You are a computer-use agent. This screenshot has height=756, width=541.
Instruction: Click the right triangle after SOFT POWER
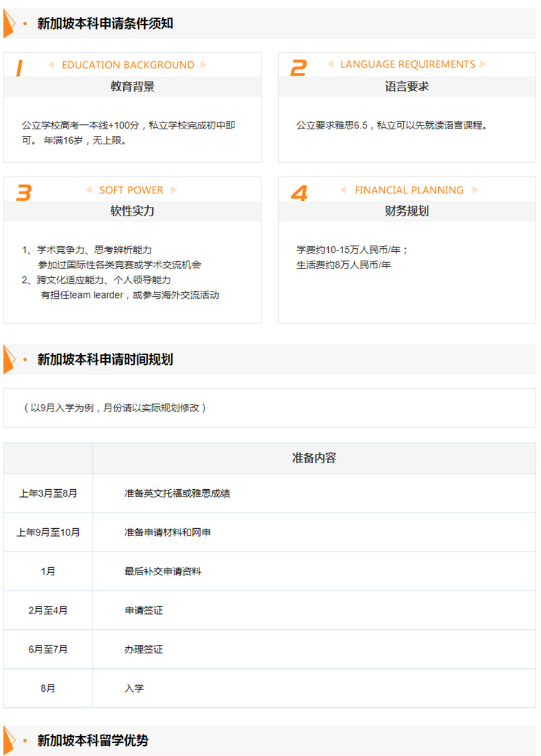pyautogui.click(x=174, y=190)
